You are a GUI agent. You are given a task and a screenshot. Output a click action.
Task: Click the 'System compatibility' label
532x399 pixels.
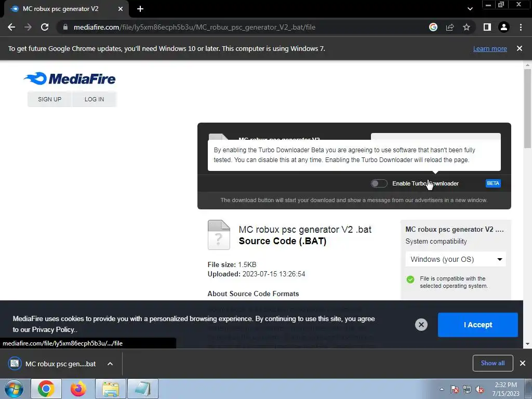[436, 241]
